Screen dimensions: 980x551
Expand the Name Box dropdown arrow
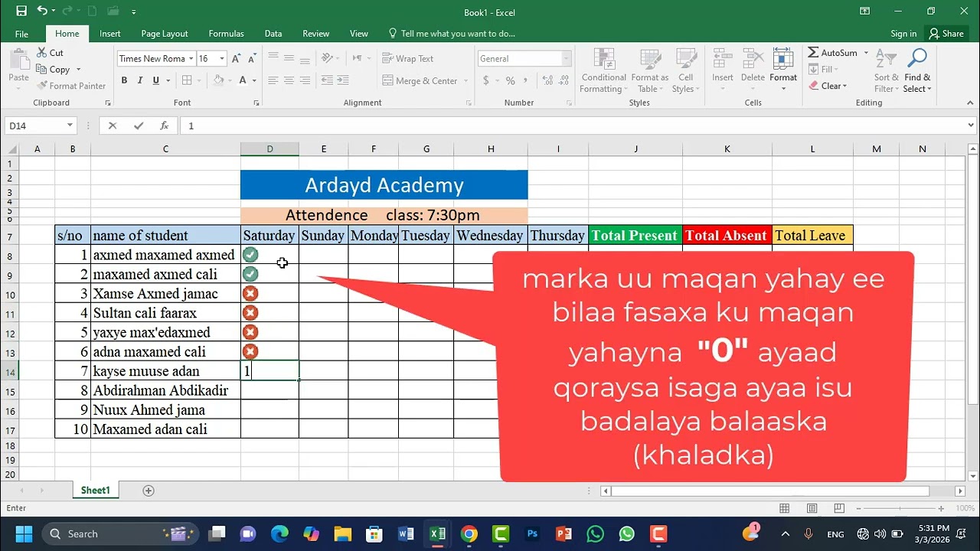pyautogui.click(x=70, y=126)
